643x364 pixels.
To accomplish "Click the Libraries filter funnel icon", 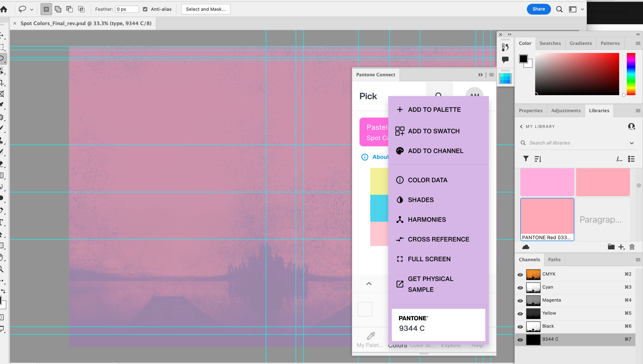I will [x=526, y=159].
